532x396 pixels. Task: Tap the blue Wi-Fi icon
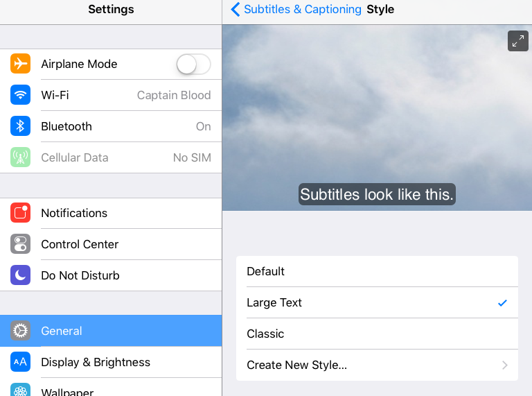[20, 95]
